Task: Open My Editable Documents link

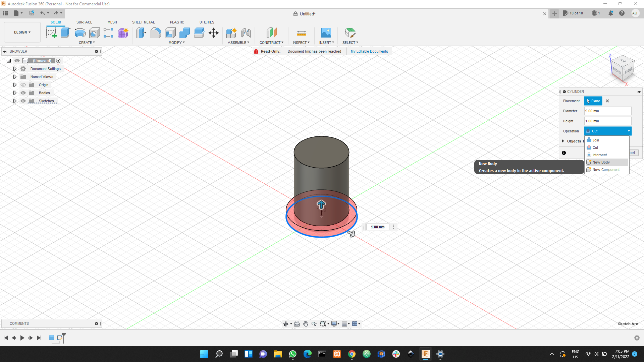Action: (369, 51)
